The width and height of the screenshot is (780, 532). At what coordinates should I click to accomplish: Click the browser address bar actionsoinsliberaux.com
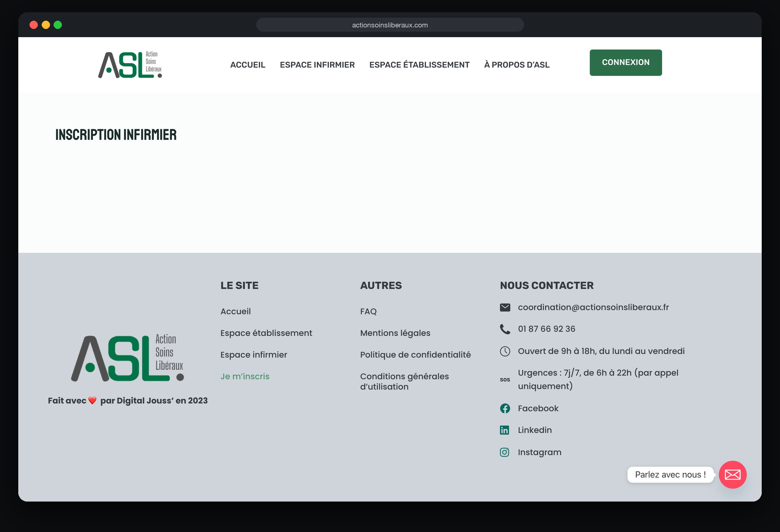tap(390, 25)
